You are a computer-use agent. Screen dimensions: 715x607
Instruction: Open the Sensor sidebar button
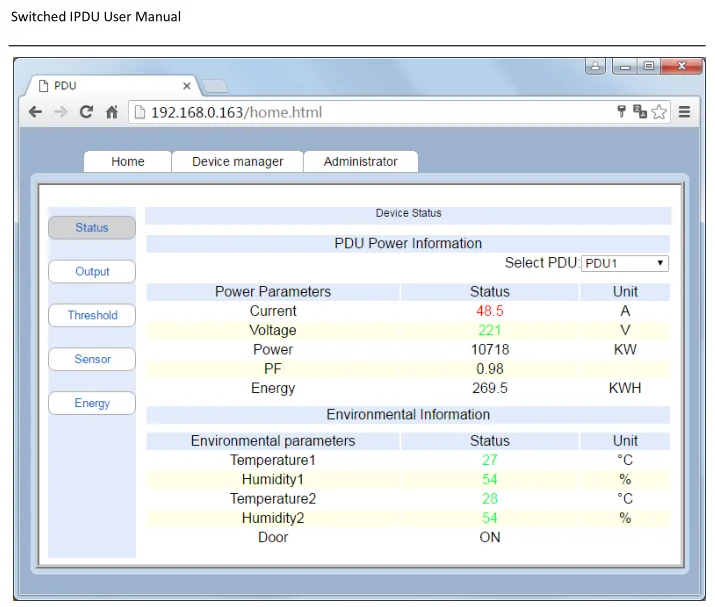(x=92, y=359)
